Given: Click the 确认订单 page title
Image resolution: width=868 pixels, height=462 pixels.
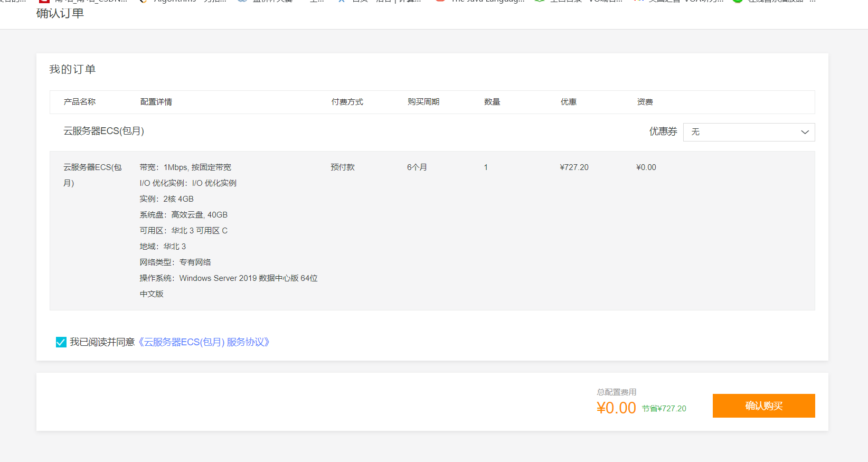Looking at the screenshot, I should [x=60, y=13].
